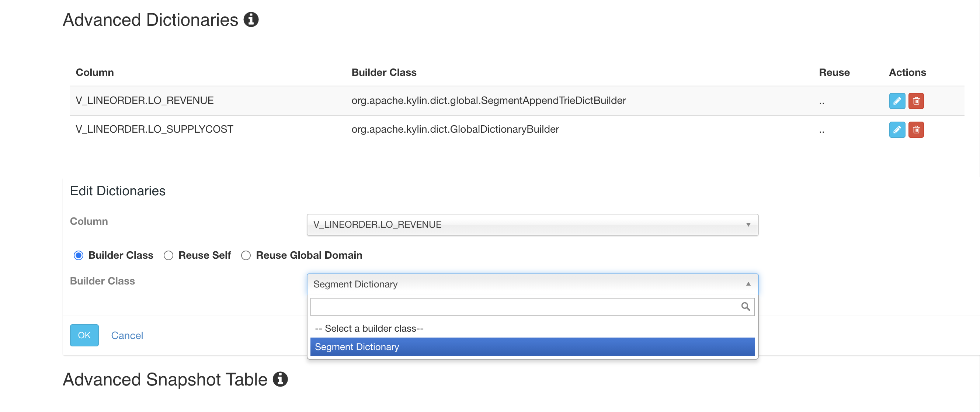Choose the Reuse Global Domain radio option

tap(246, 255)
